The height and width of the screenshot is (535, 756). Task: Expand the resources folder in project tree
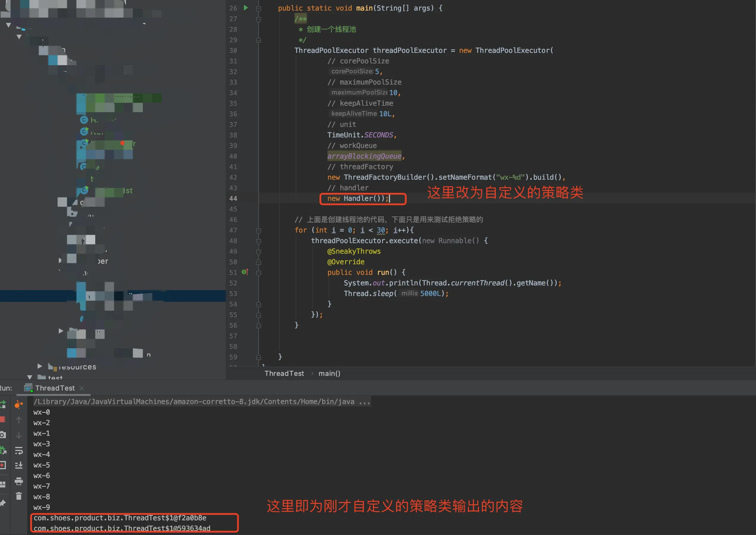click(x=40, y=366)
